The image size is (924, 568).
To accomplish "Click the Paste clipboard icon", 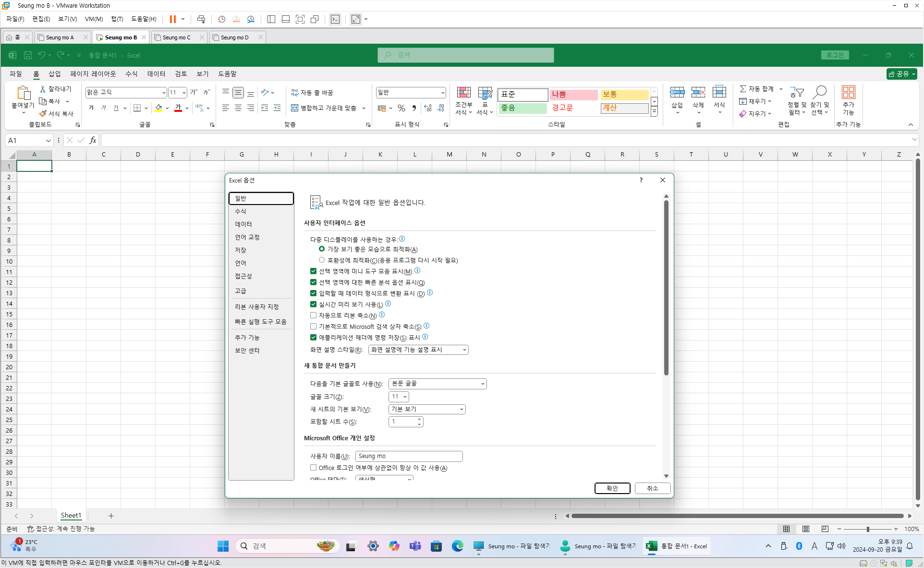I will (x=23, y=93).
